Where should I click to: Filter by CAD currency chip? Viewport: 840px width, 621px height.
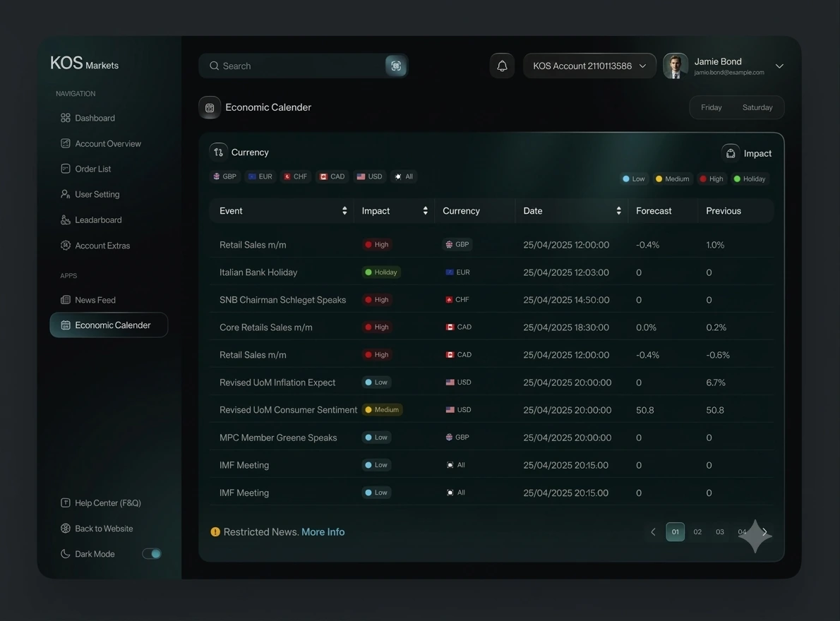(332, 176)
